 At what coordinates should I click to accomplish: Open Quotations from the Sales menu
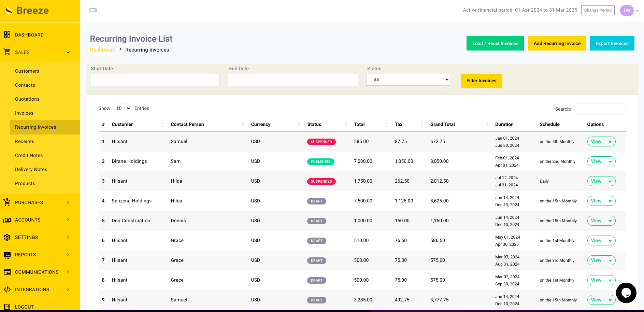pyautogui.click(x=27, y=99)
